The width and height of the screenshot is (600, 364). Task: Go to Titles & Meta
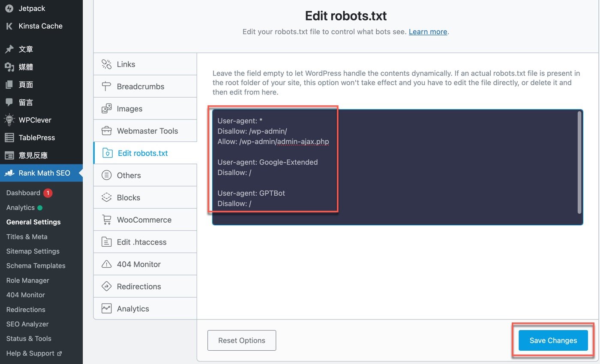(27, 236)
